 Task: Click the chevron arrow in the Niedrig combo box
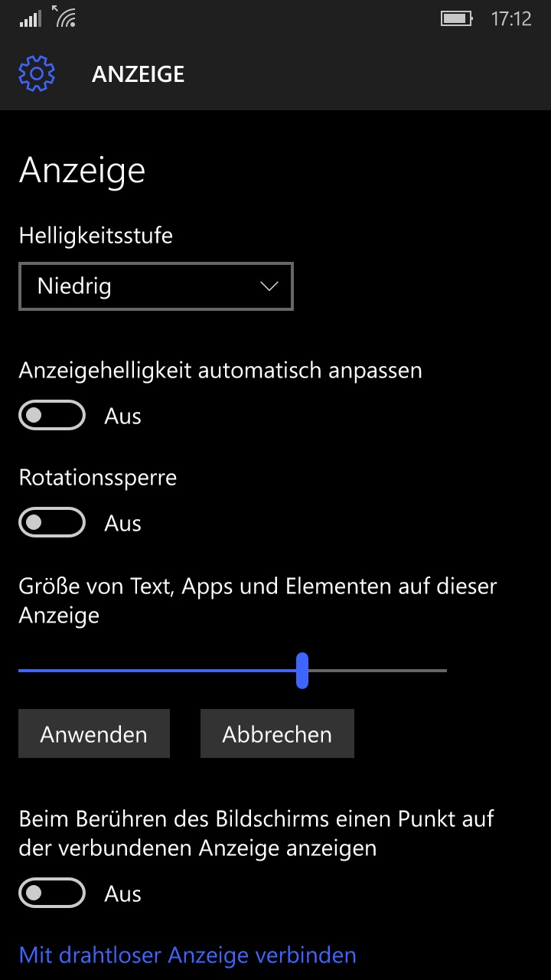tap(269, 286)
